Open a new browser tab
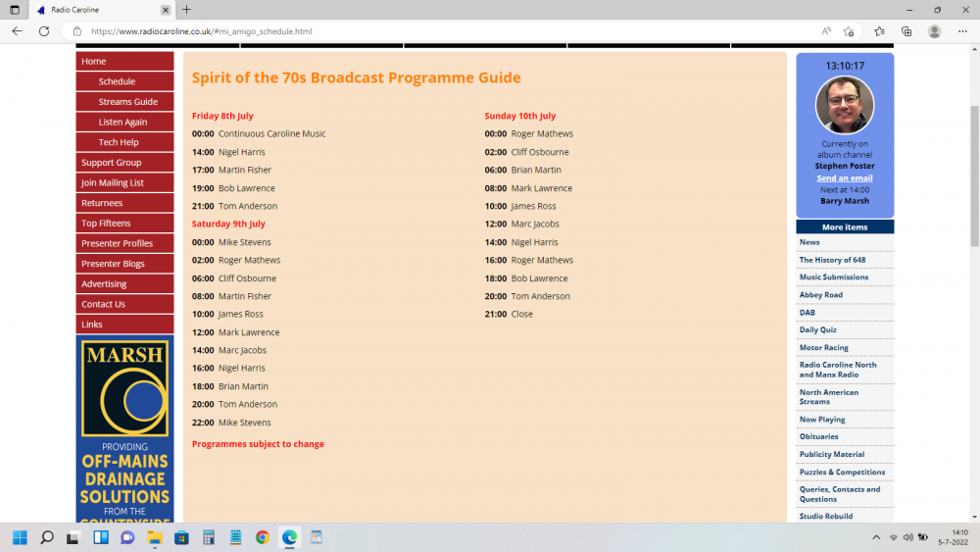This screenshot has height=552, width=980. coord(186,10)
